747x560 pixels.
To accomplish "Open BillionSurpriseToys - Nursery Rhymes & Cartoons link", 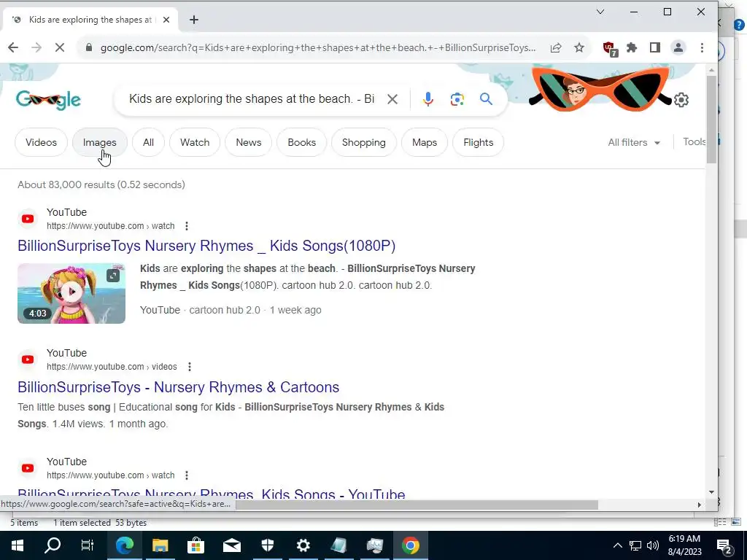I will point(178,387).
